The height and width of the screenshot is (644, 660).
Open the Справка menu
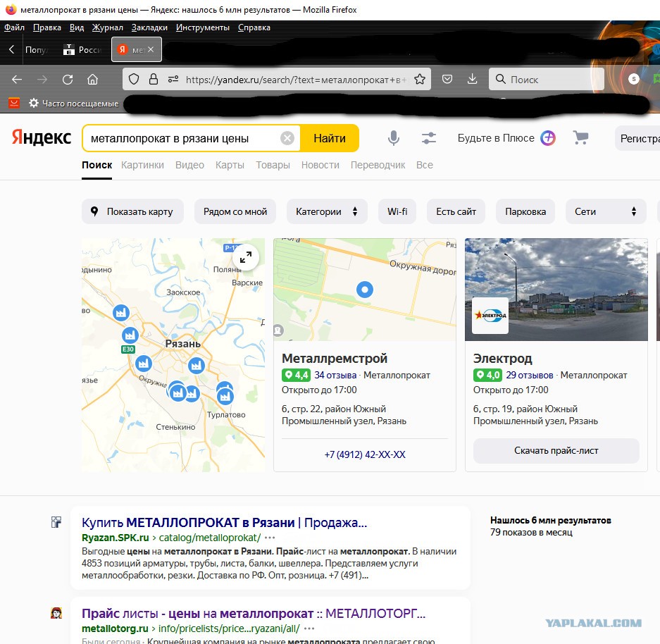(x=254, y=27)
